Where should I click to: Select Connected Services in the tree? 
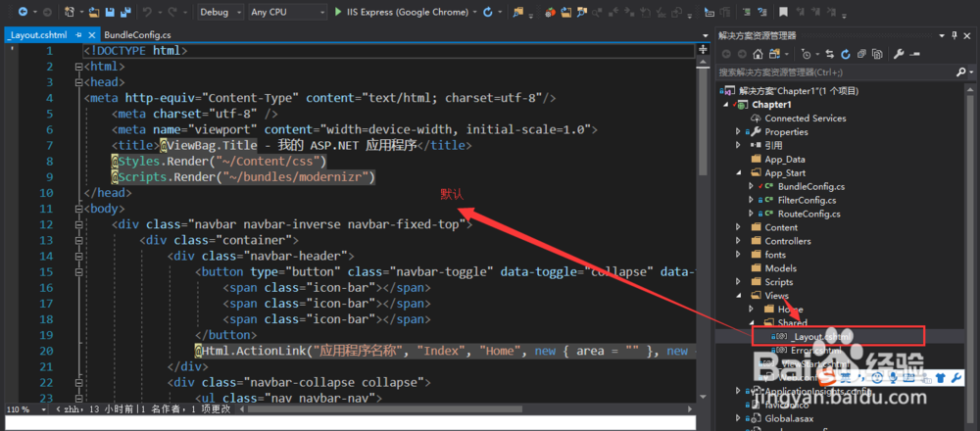click(805, 119)
